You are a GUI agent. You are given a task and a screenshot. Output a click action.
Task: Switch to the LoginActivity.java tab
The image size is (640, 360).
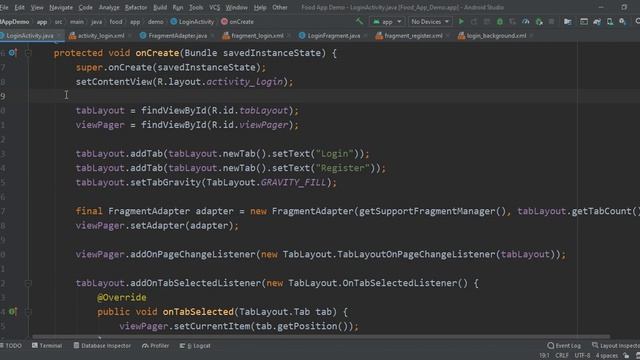pos(29,36)
